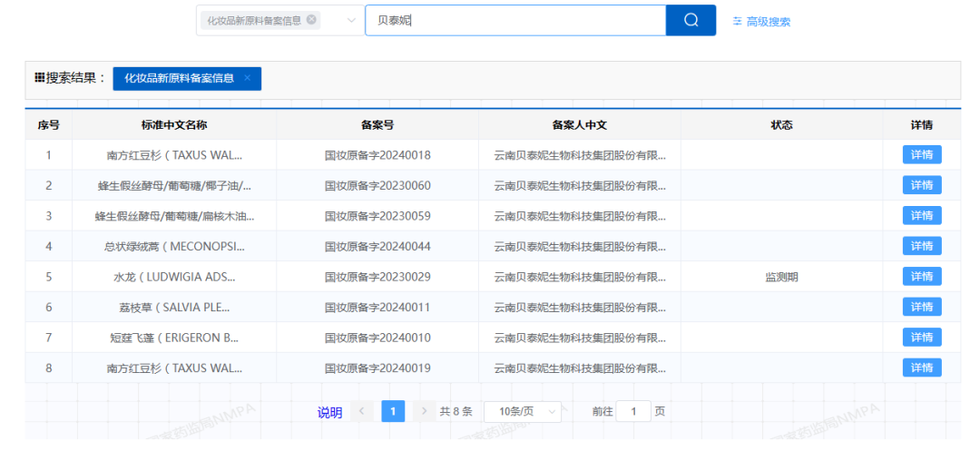980x451 pixels.
Task: Click the grid icon beside 搜索结果
Action: point(39,78)
